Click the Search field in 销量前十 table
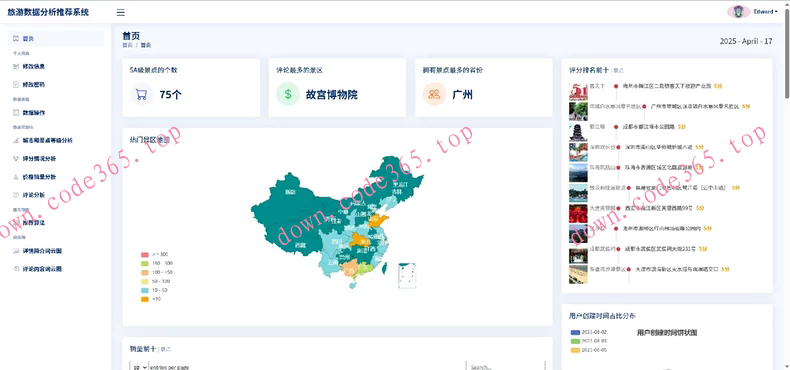This screenshot has width=790, height=370. (x=506, y=367)
